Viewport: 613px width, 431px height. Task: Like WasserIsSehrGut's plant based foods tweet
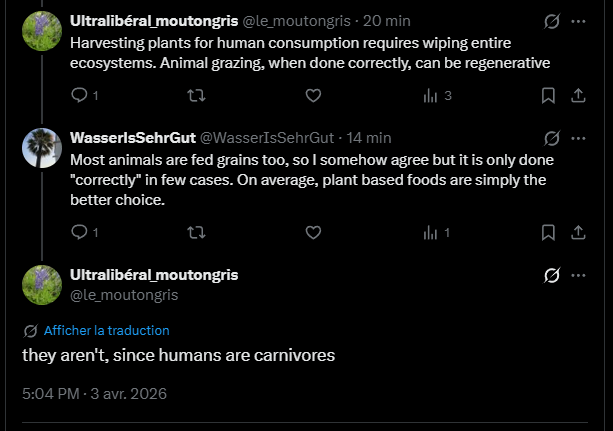(x=313, y=232)
